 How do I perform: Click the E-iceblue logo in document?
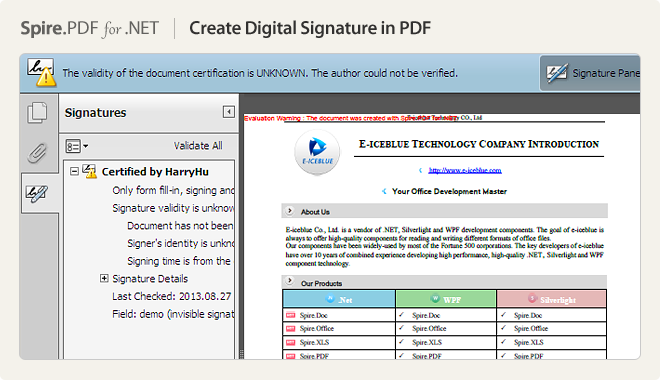pos(317,151)
